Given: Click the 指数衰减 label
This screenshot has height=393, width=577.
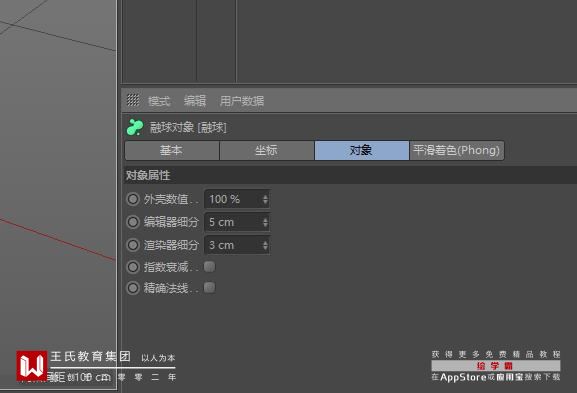Looking at the screenshot, I should click(x=171, y=267).
